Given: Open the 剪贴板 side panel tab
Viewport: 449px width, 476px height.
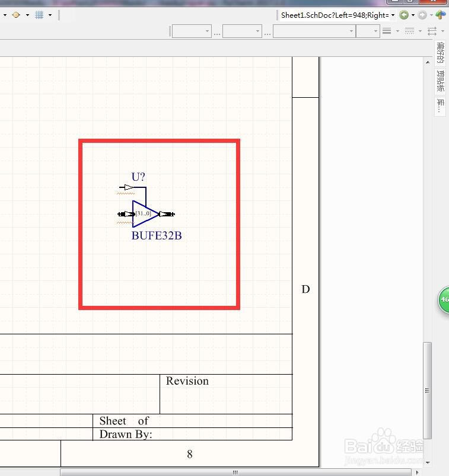Looking at the screenshot, I should [440, 81].
